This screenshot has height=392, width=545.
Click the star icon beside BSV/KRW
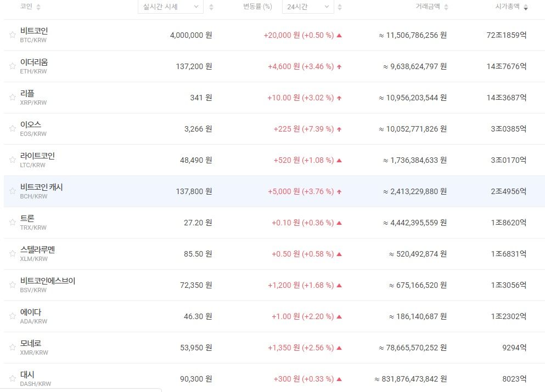click(12, 285)
